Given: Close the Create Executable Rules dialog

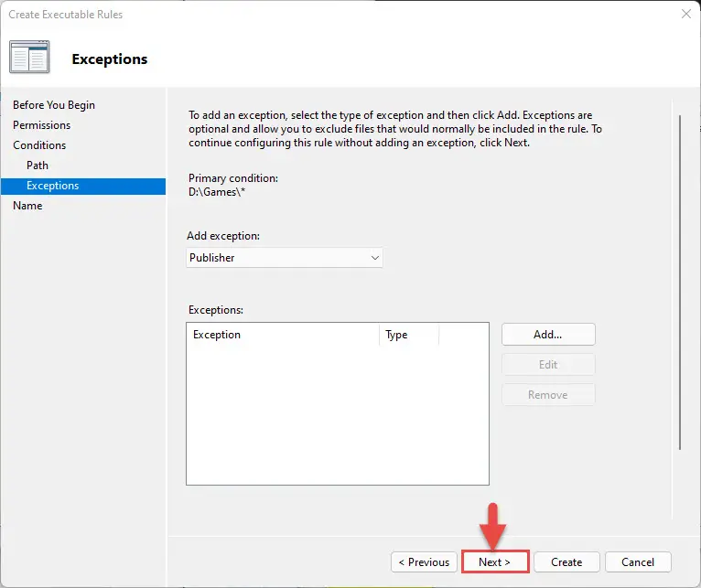Looking at the screenshot, I should [685, 15].
